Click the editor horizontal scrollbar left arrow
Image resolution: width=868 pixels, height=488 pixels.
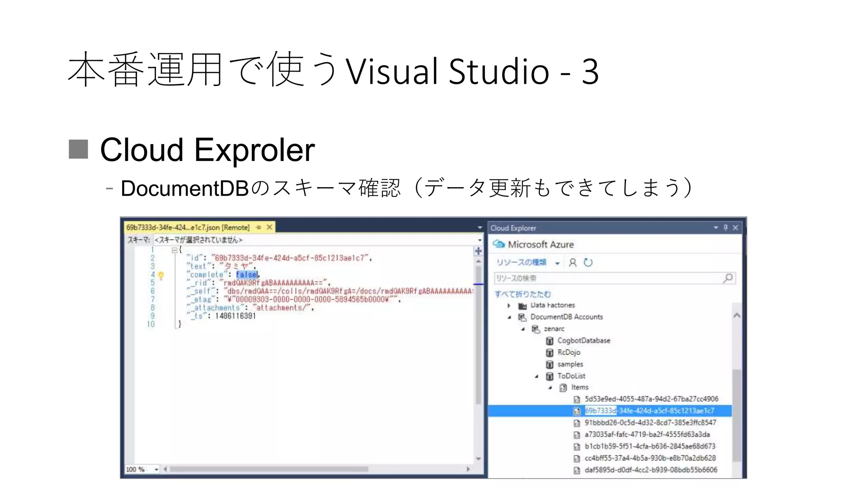[x=165, y=469]
